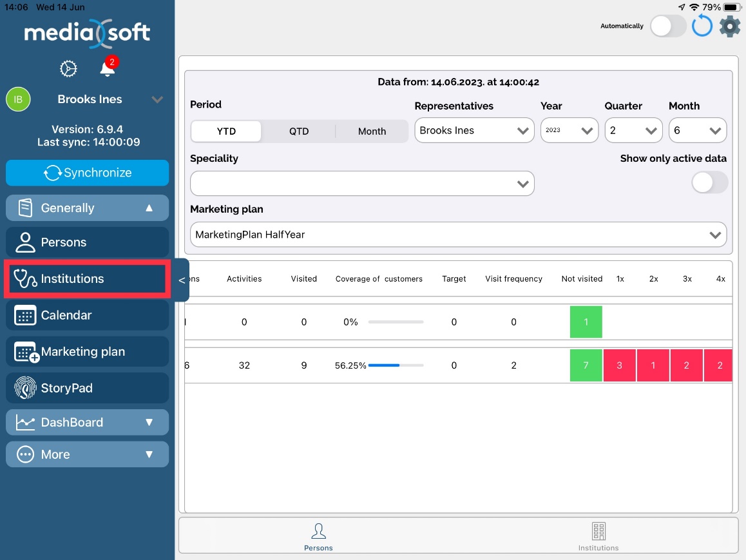Open the Representatives dropdown
The height and width of the screenshot is (560, 746).
pos(474,130)
